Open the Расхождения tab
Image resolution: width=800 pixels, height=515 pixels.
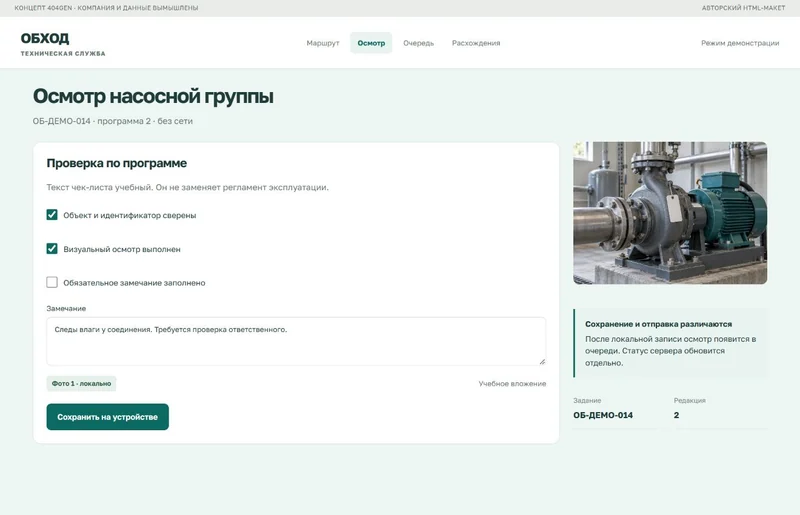click(476, 43)
